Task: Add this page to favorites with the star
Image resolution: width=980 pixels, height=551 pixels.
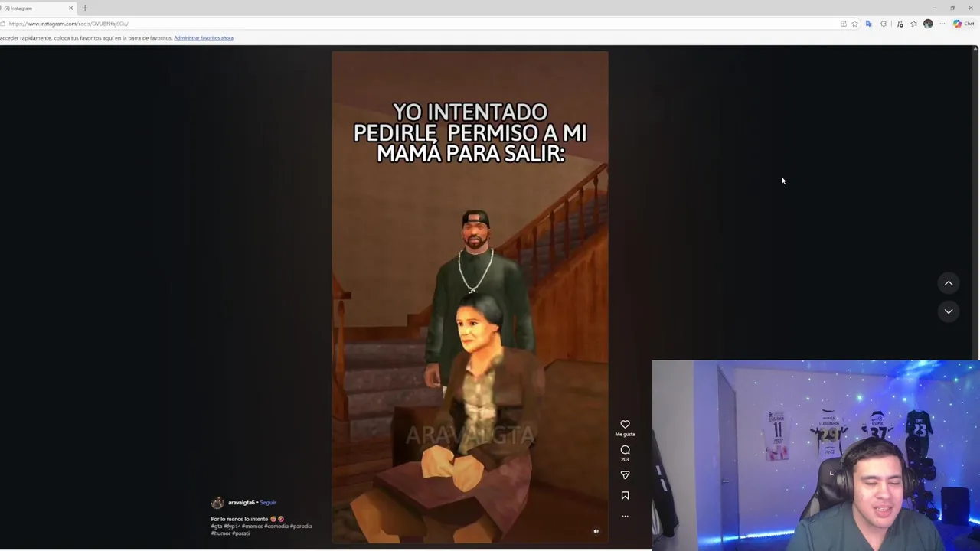Action: pyautogui.click(x=854, y=24)
